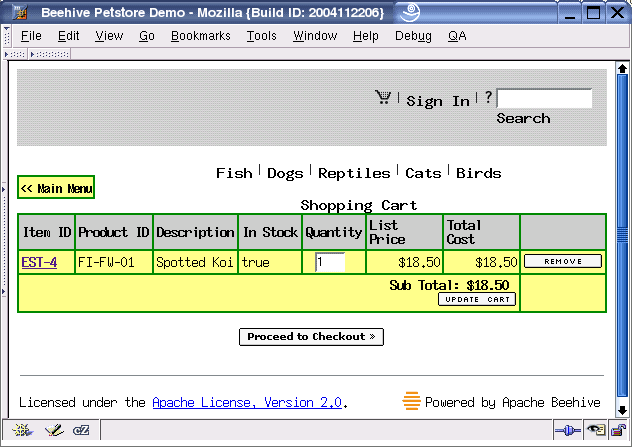Screen dimensions: 632x447
Task: Open the cZ ChatZilla status bar icon
Action: (x=81, y=430)
